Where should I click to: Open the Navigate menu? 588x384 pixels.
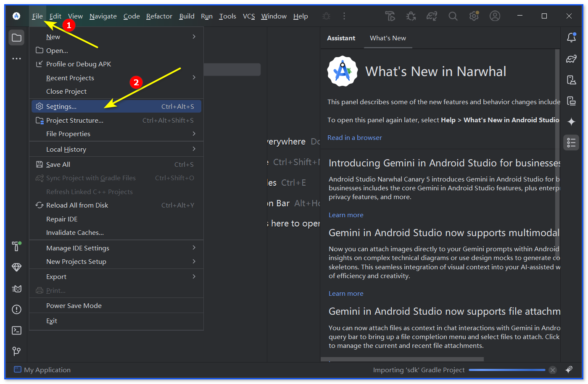[x=103, y=16]
